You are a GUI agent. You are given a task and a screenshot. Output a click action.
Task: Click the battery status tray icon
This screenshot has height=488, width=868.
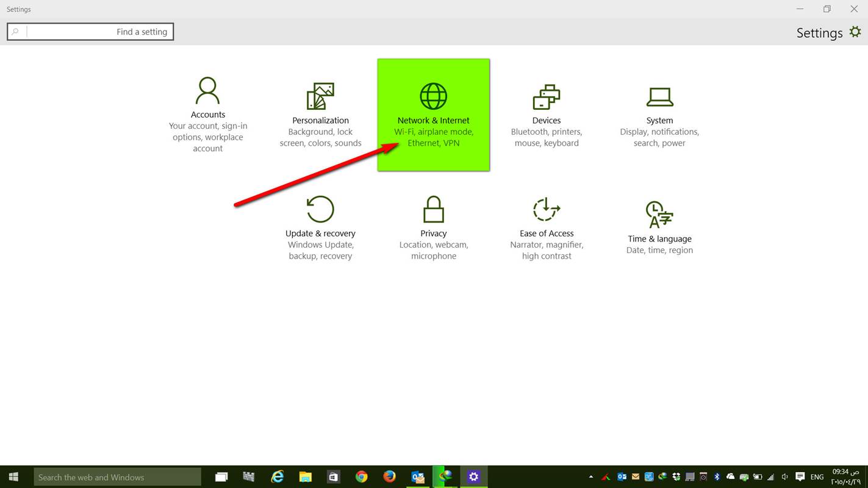click(x=758, y=477)
